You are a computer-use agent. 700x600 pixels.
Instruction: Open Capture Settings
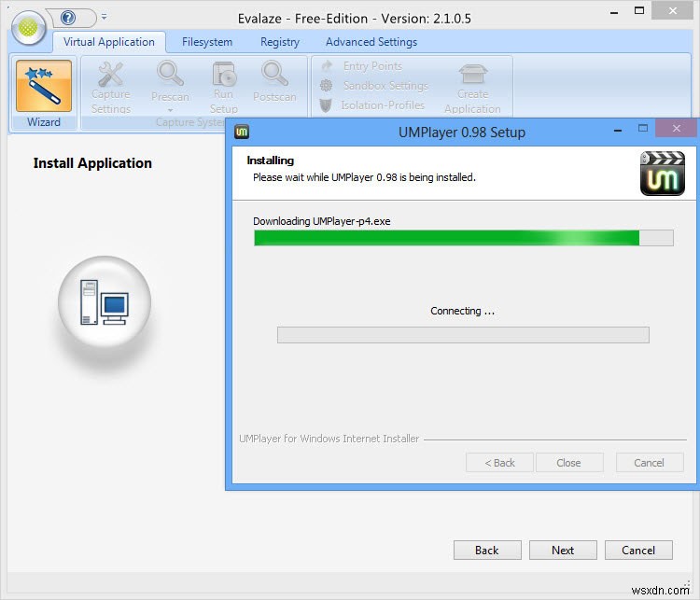(x=111, y=88)
